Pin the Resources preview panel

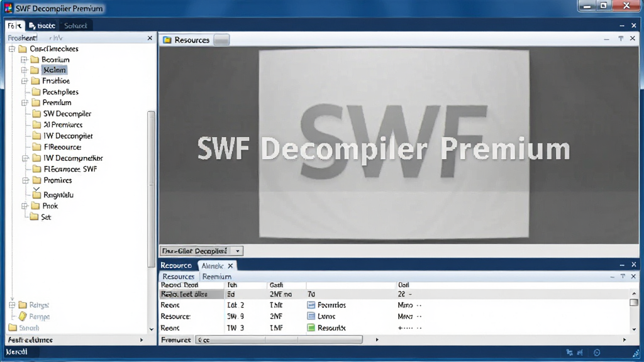[621, 38]
